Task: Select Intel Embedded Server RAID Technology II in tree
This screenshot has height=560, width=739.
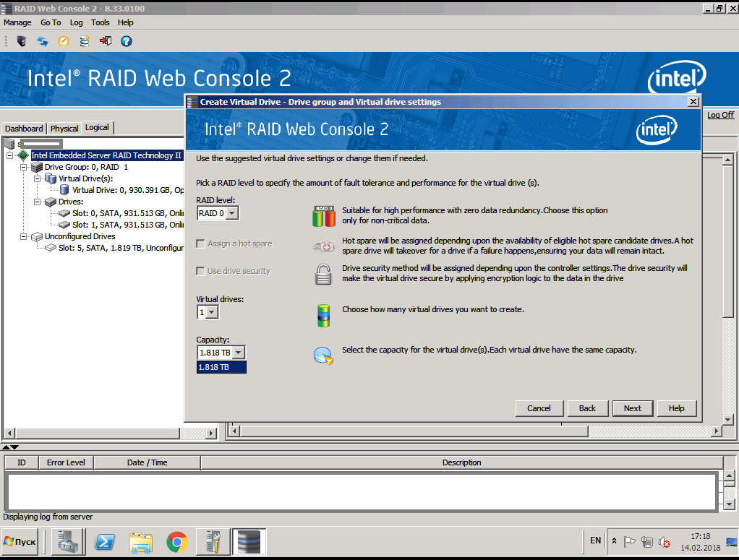Action: click(x=106, y=155)
